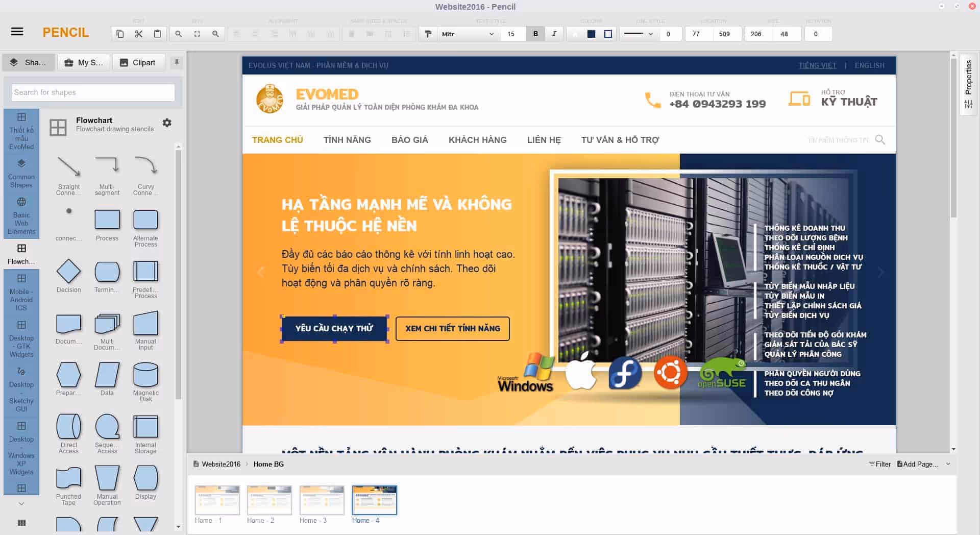Pick the Curvy Connector shape
The image size is (980, 535).
click(145, 175)
